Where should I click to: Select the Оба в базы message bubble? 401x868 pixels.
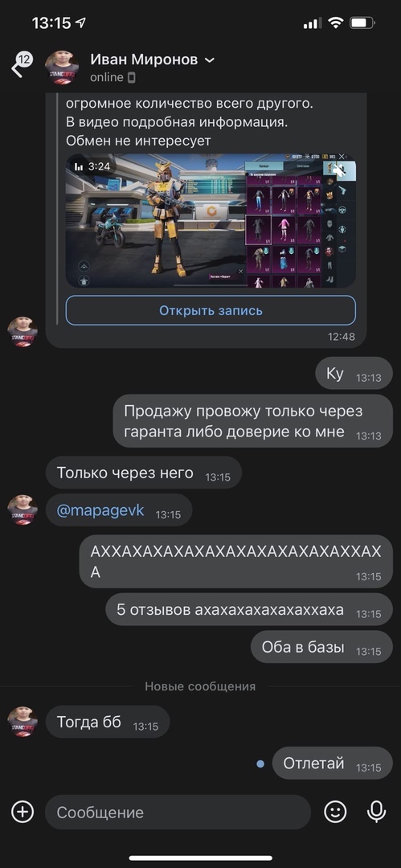[321, 646]
